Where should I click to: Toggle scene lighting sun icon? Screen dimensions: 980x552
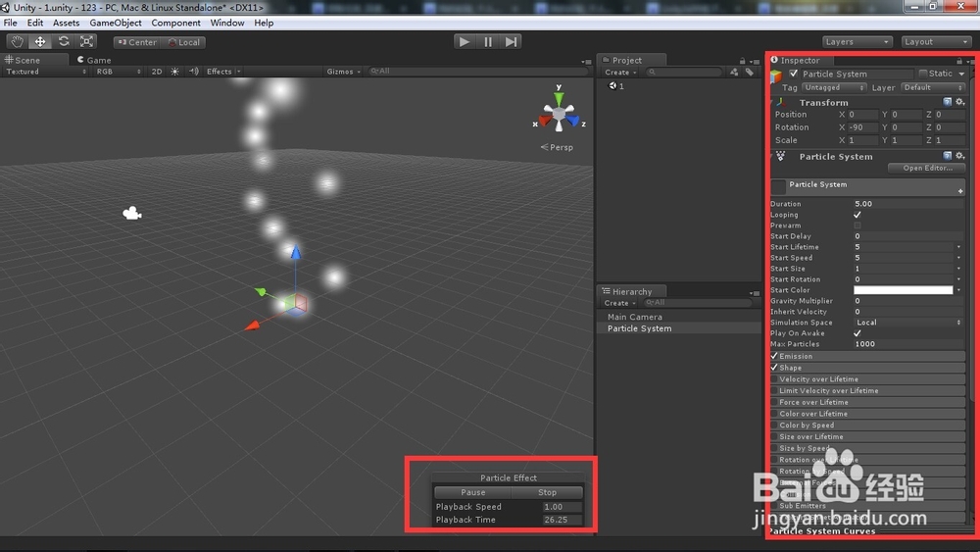pyautogui.click(x=175, y=72)
